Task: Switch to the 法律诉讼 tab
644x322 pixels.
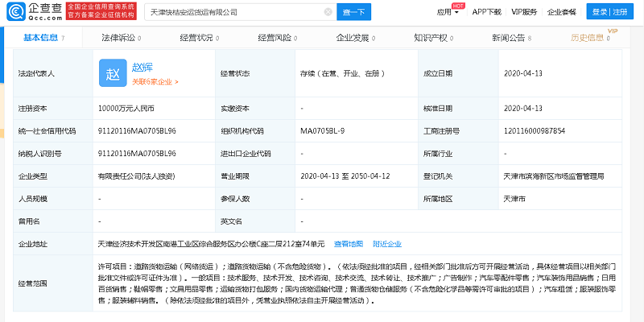Action: click(119, 38)
